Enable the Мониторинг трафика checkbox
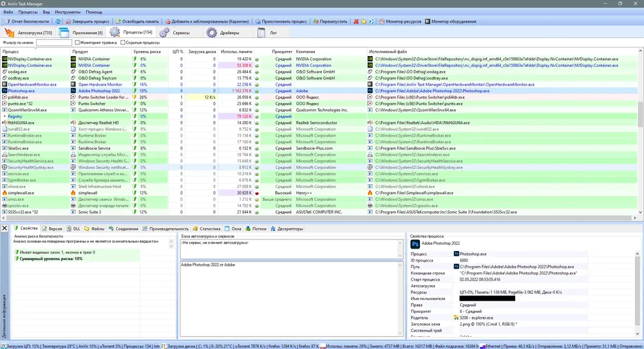Viewport: 644px width, 349px height. 77,42
